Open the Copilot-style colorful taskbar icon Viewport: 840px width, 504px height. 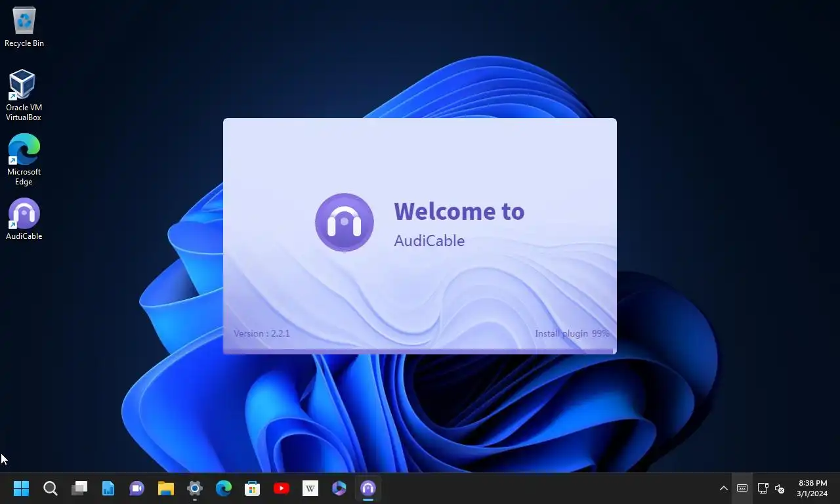point(339,488)
